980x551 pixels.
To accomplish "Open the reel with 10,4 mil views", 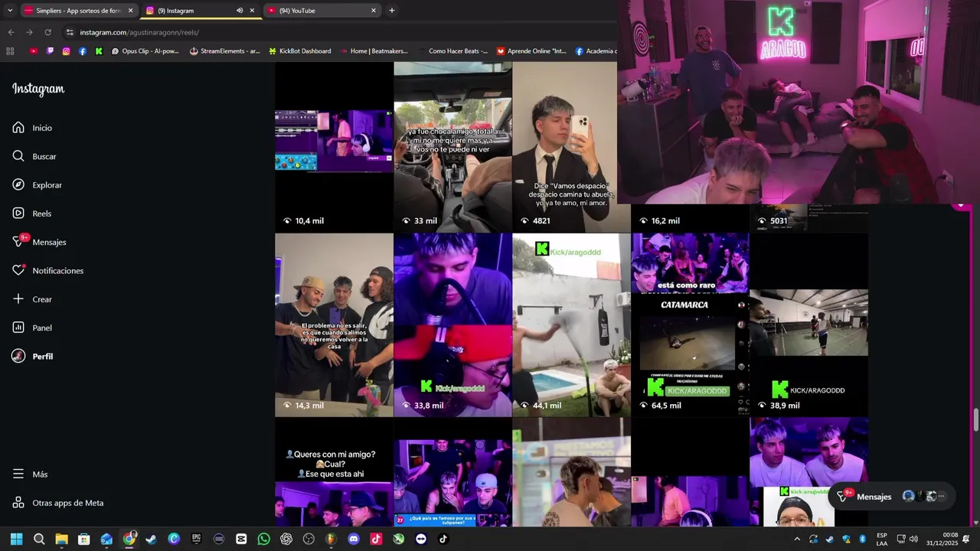I will pyautogui.click(x=334, y=147).
